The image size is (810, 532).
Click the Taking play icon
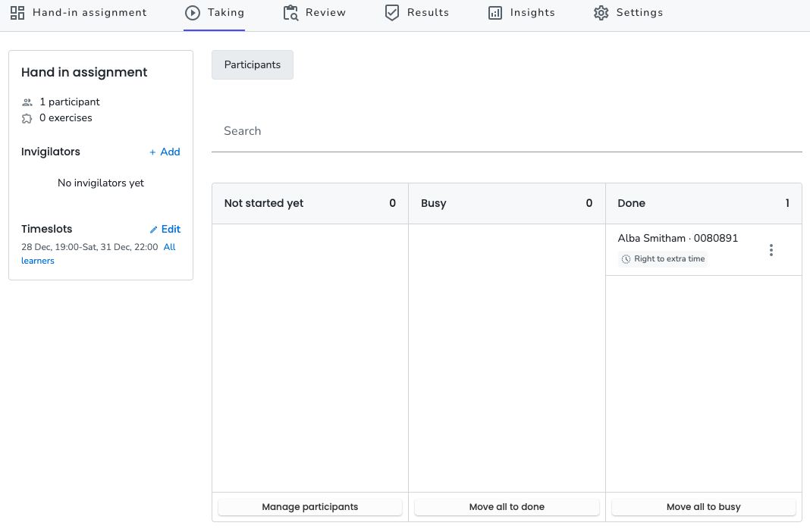193,13
